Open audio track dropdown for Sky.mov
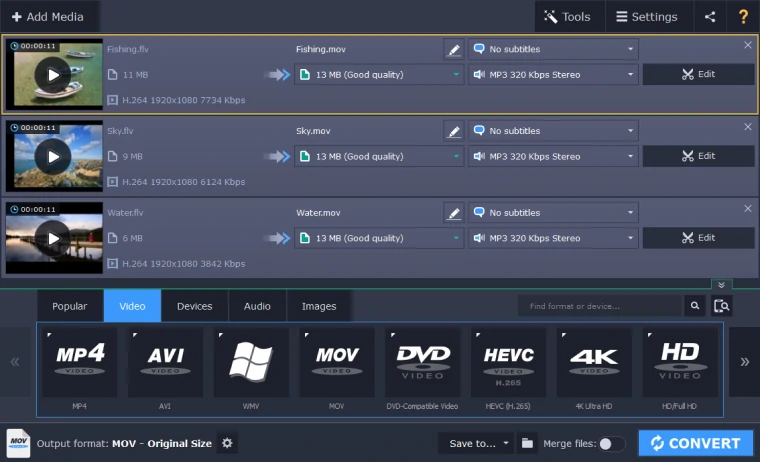The height and width of the screenshot is (462, 760). (x=553, y=157)
